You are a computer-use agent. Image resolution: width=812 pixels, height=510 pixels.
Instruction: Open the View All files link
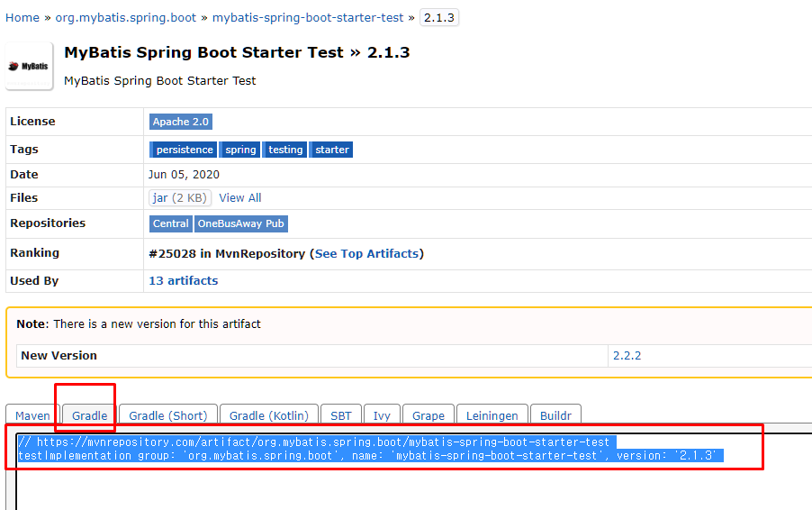pos(240,198)
